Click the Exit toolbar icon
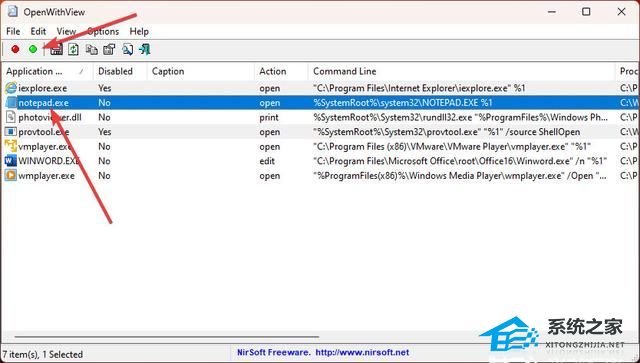 (145, 49)
